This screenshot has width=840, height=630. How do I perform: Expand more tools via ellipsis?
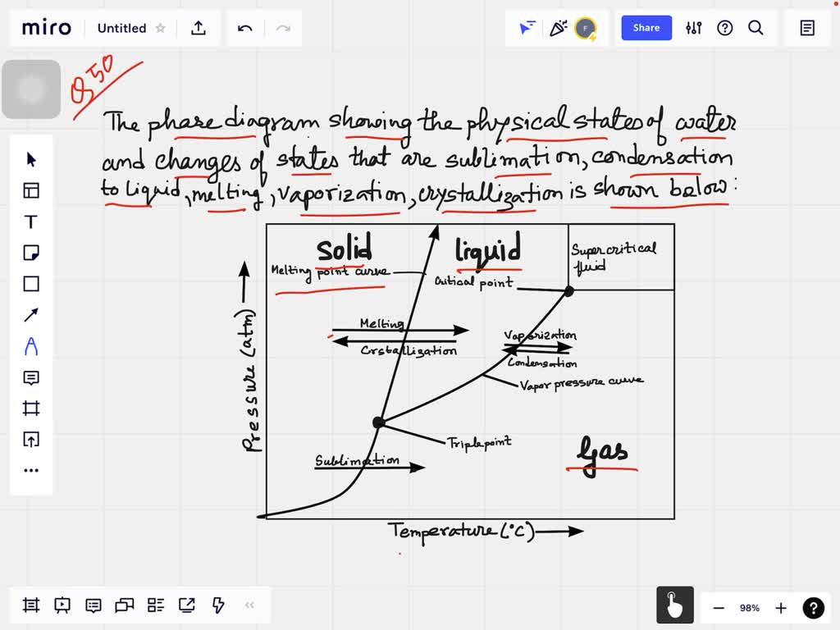coord(30,469)
